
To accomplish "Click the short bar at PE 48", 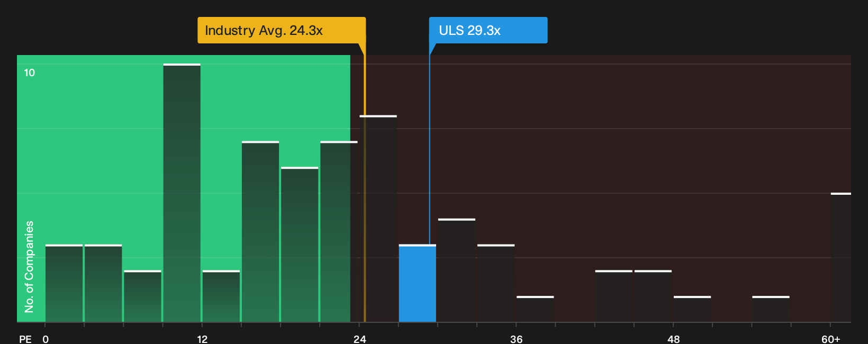I will pyautogui.click(x=692, y=309).
